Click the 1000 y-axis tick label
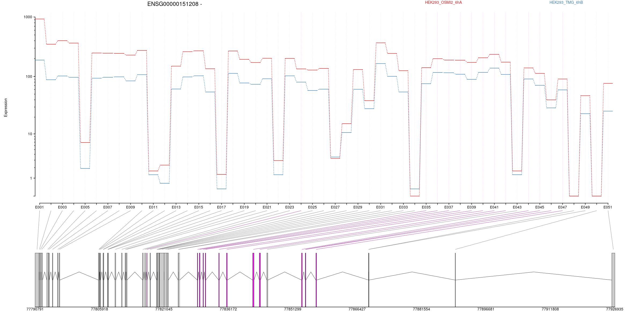The height and width of the screenshot is (322, 644). click(x=28, y=17)
